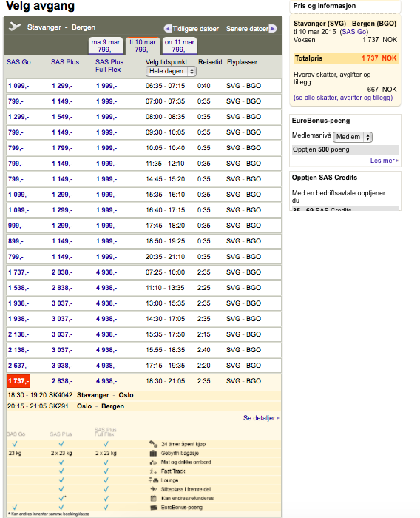Image resolution: width=420 pixels, height=518 pixels.
Task: Click departure time 09:30 - 10:05
Action: 165,132
